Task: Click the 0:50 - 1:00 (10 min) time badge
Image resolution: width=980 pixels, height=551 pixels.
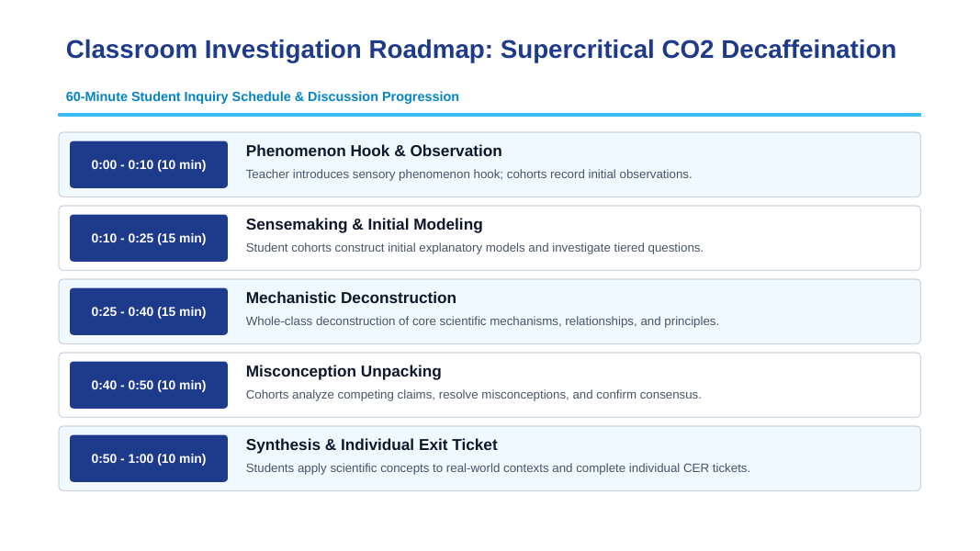Action: coord(149,458)
